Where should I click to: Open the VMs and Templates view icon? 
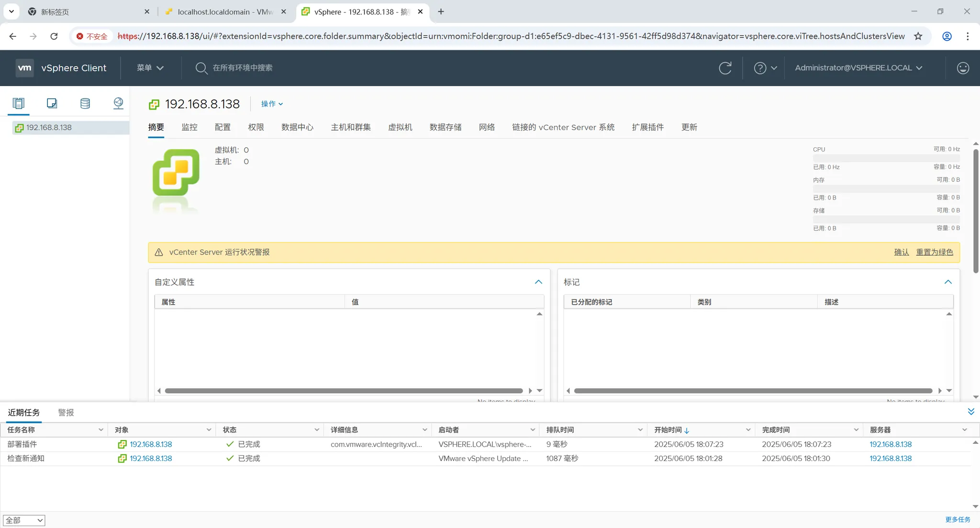tap(52, 103)
